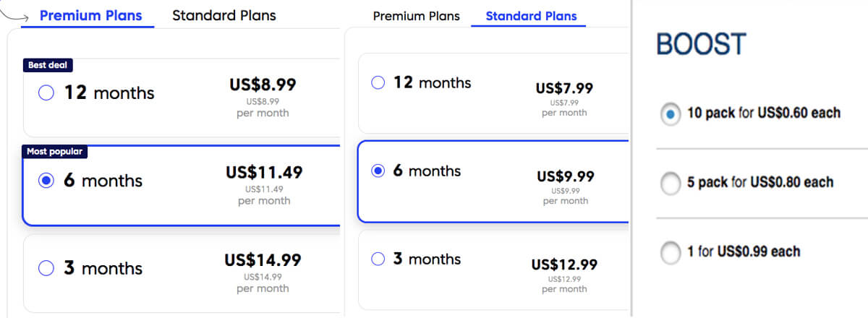Open the highlighted blue Premium Plans tab
This screenshot has height=318, width=868.
coord(90,15)
